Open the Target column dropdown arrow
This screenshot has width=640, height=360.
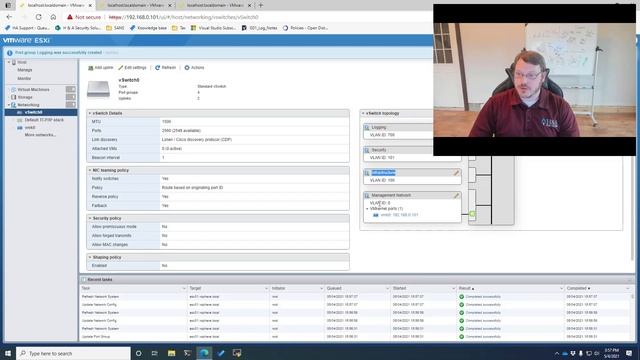click(266, 289)
